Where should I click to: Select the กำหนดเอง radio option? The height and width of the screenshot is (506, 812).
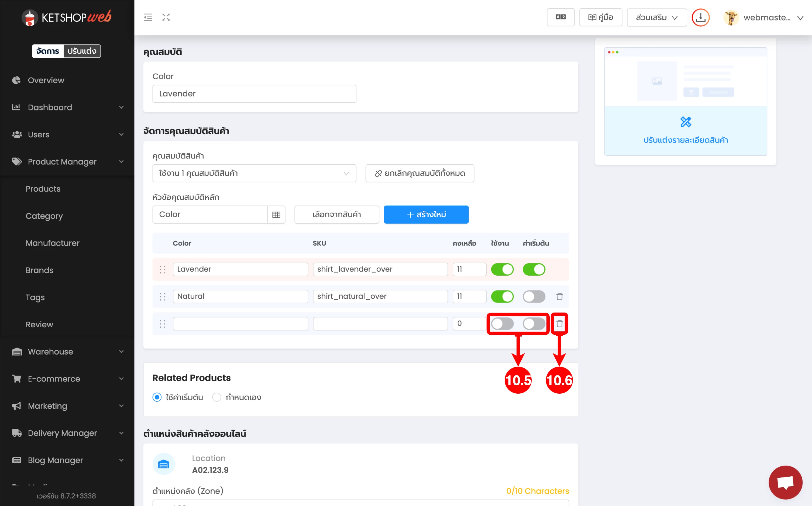coord(217,397)
